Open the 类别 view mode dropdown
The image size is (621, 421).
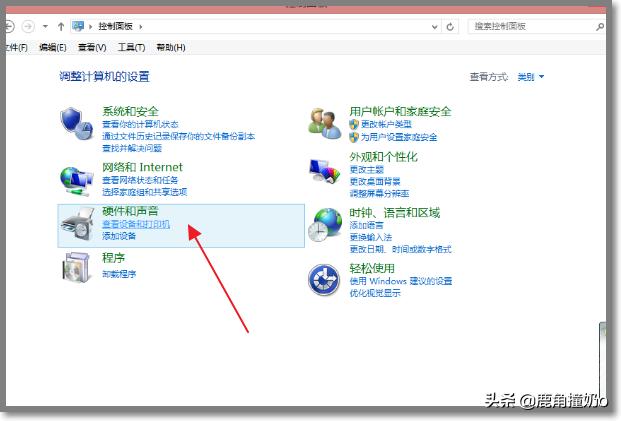(531, 77)
